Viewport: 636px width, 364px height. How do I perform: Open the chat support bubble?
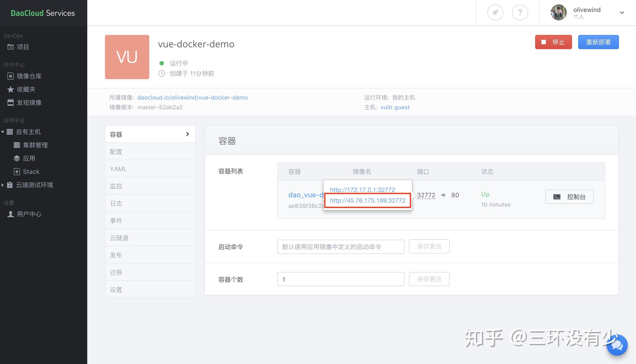(x=617, y=345)
